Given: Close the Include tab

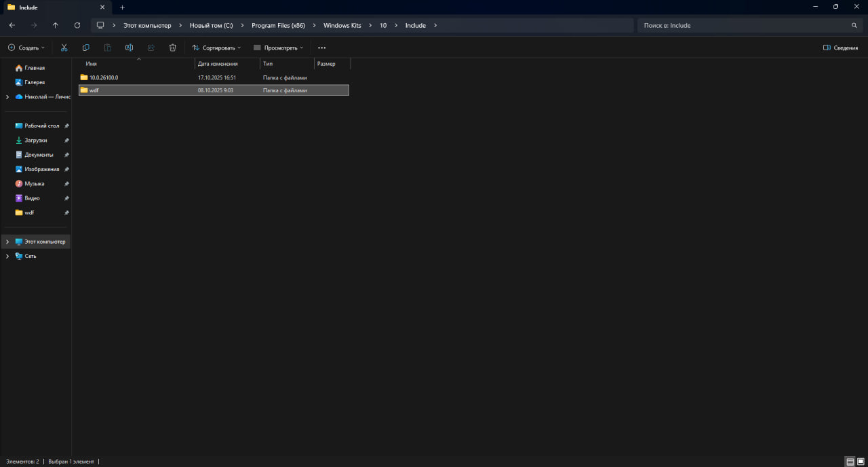Looking at the screenshot, I should [102, 7].
